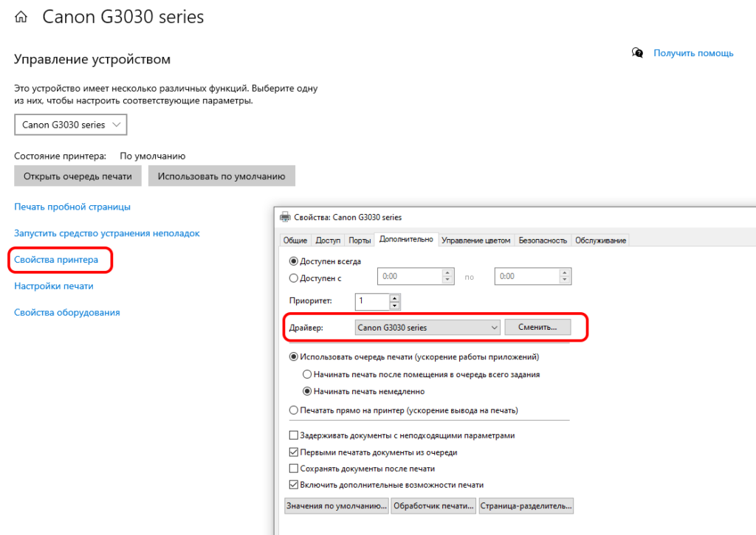Open the Canon G3030 series device function dropdown
Image resolution: width=756 pixels, height=535 pixels.
click(71, 125)
